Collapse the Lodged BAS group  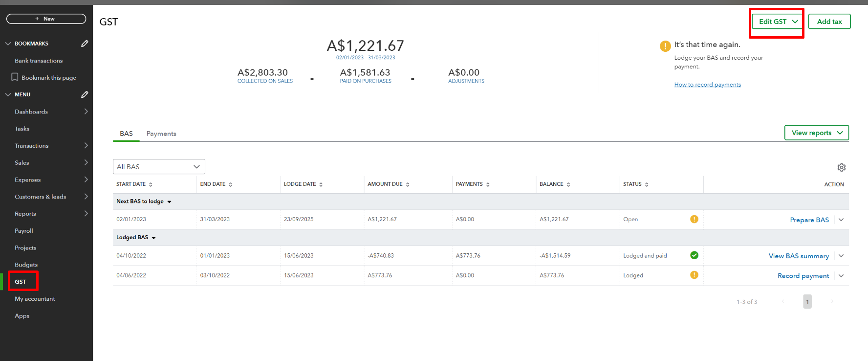[x=153, y=238]
